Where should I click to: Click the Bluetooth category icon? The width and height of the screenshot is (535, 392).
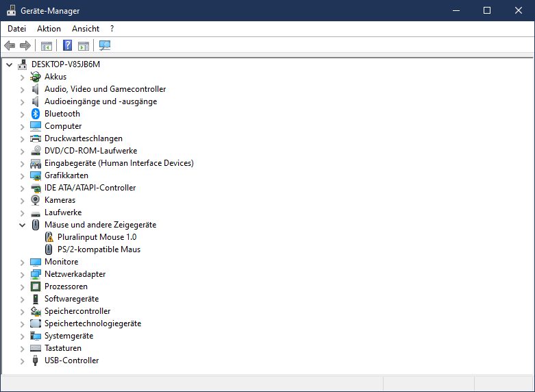click(x=36, y=114)
